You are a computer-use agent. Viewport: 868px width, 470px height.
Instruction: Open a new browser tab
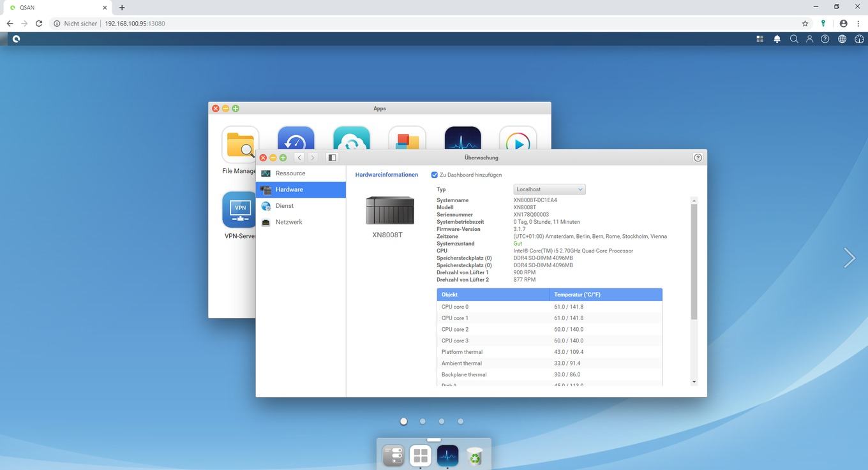coord(122,8)
